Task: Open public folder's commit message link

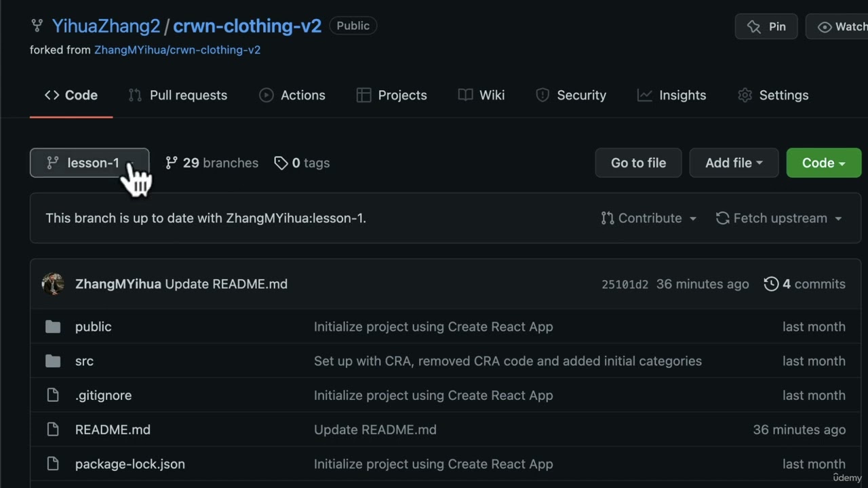Action: tap(433, 327)
